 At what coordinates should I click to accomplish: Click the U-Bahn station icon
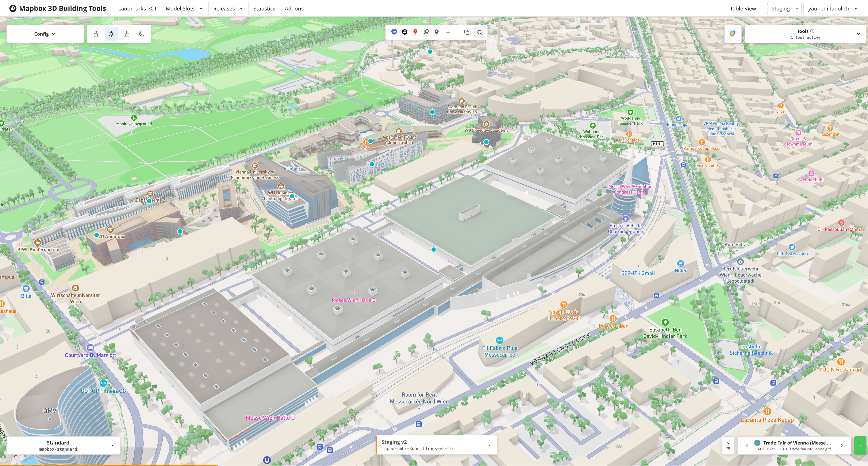[267, 460]
